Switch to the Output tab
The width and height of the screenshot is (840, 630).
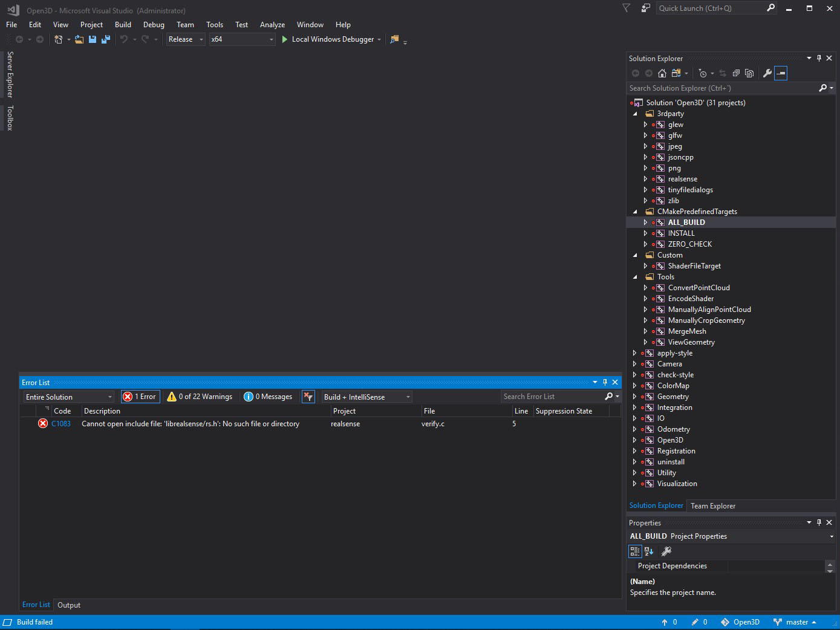point(69,605)
